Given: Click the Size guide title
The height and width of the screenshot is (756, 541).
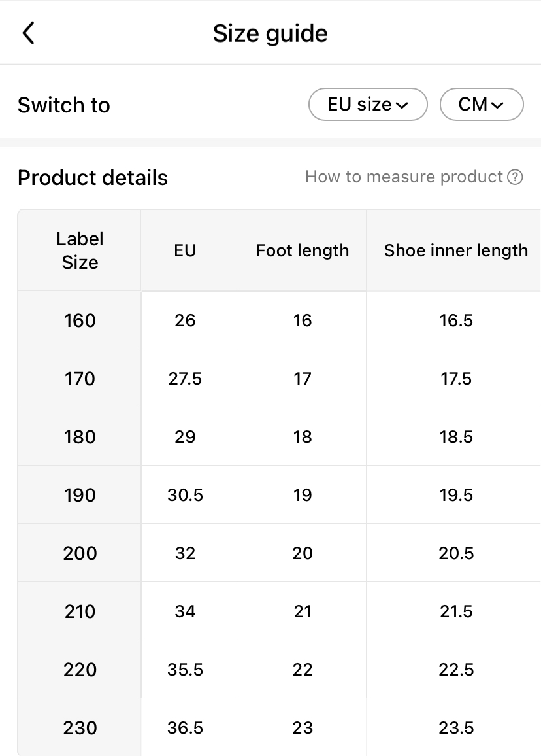Looking at the screenshot, I should pos(270,33).
